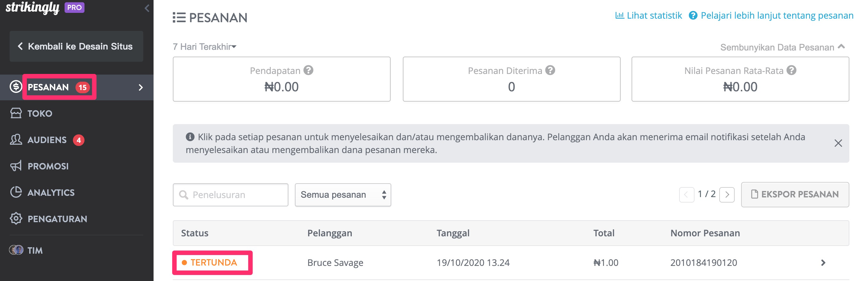Click the TOKO store icon
Image resolution: width=868 pixels, height=281 pixels.
coord(16,113)
